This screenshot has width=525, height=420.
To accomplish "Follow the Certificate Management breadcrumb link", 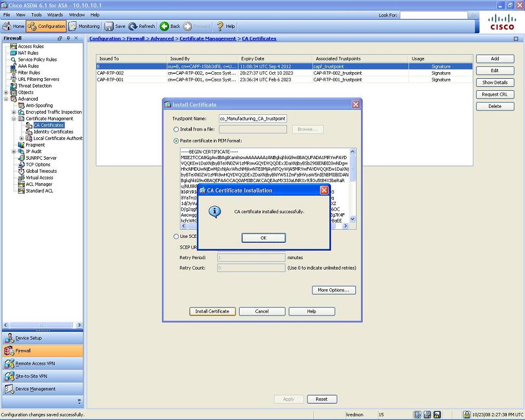I will click(208, 38).
